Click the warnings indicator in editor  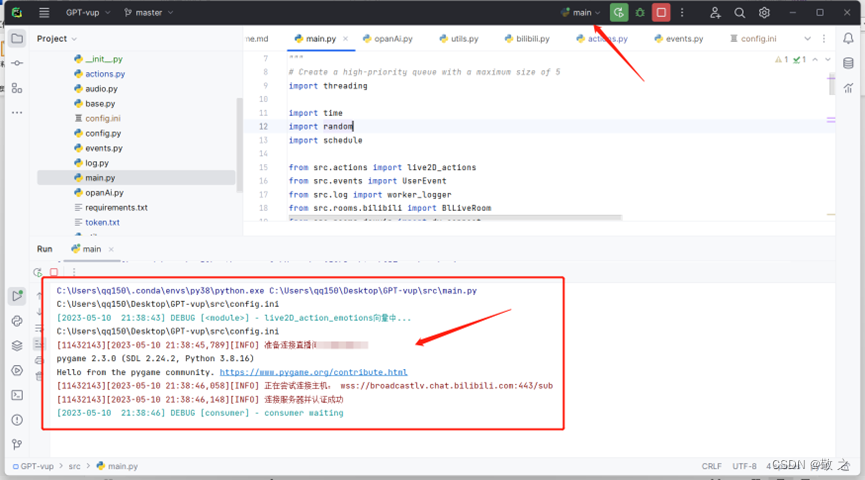point(782,59)
